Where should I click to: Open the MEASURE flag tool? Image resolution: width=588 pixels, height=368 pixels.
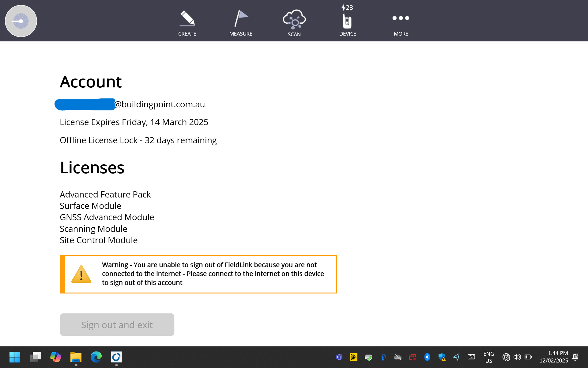(241, 23)
